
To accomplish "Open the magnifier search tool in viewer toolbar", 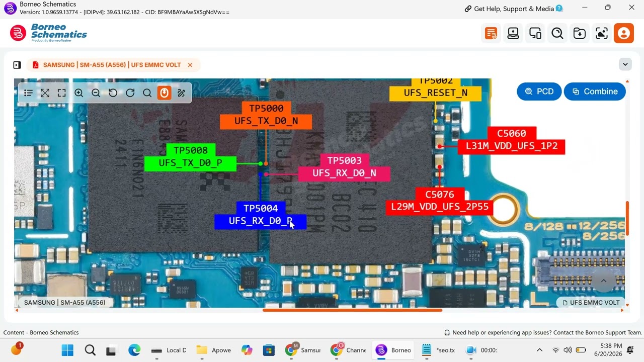I will (147, 93).
